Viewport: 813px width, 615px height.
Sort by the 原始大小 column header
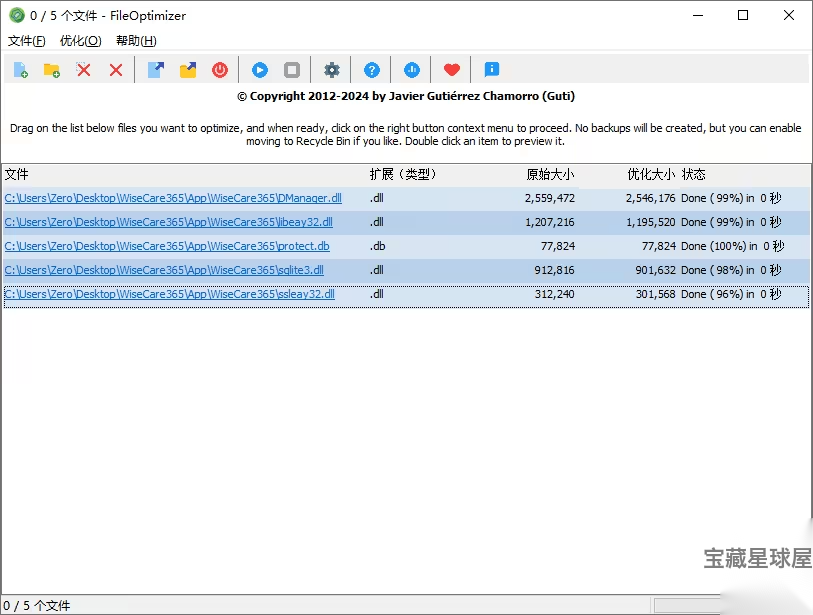click(550, 174)
